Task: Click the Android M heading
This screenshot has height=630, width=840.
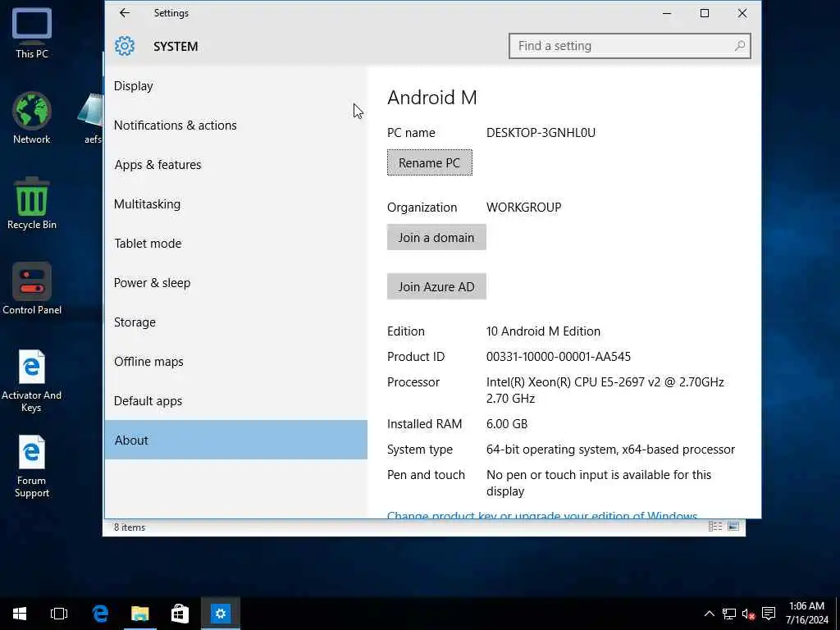Action: (431, 98)
